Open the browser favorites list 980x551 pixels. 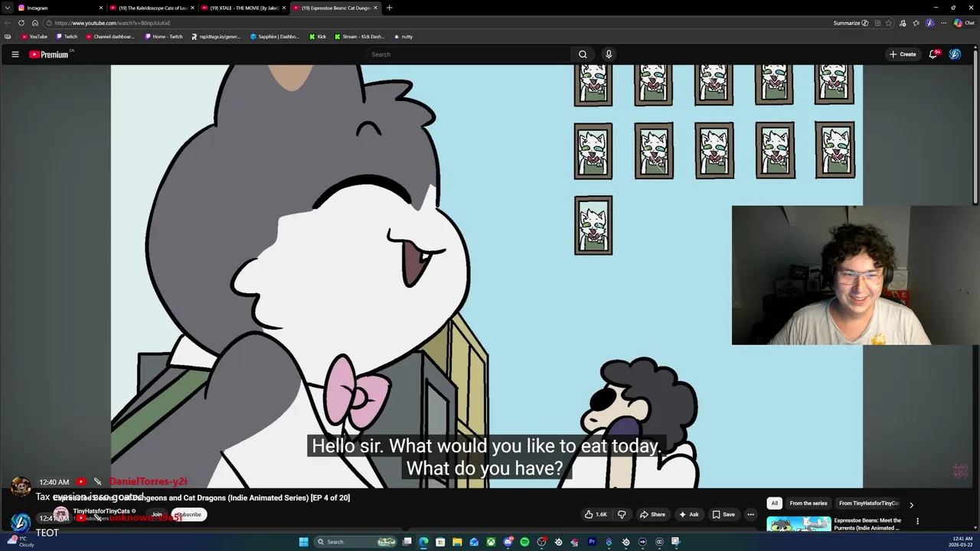(916, 23)
